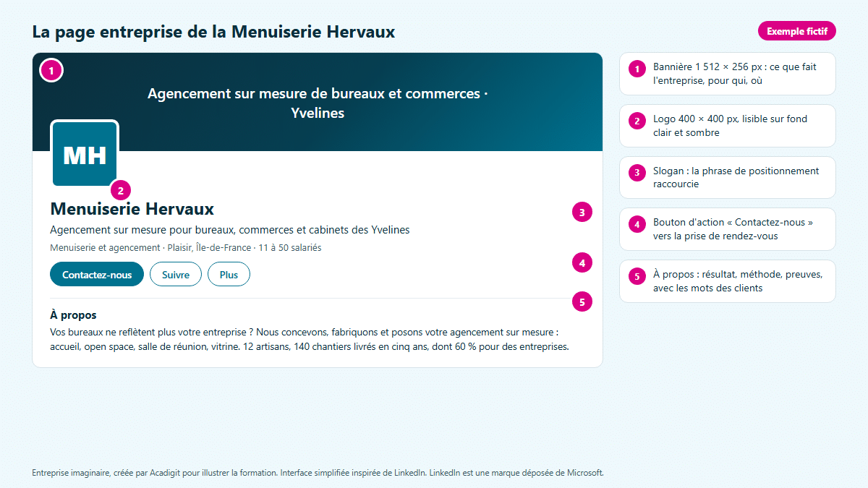Click the slogan under the company name
Viewport: 868px width, 488px height.
point(230,230)
